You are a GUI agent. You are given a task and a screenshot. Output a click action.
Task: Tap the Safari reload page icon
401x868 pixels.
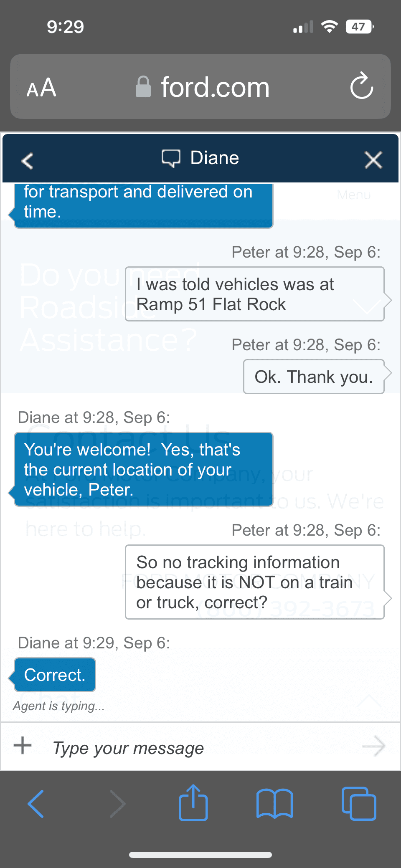tap(361, 86)
